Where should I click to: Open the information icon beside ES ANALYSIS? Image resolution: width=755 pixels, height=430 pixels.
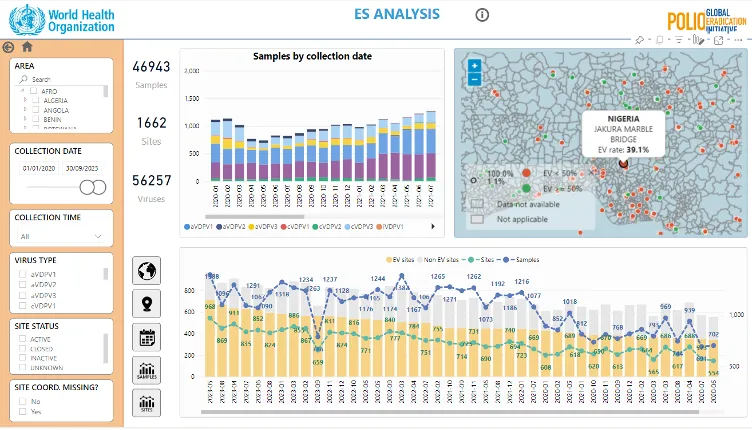[482, 15]
